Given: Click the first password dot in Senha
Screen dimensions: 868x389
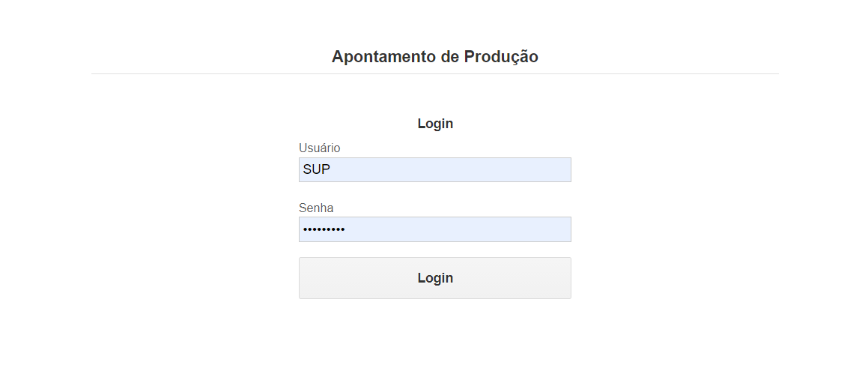Looking at the screenshot, I should [305, 229].
